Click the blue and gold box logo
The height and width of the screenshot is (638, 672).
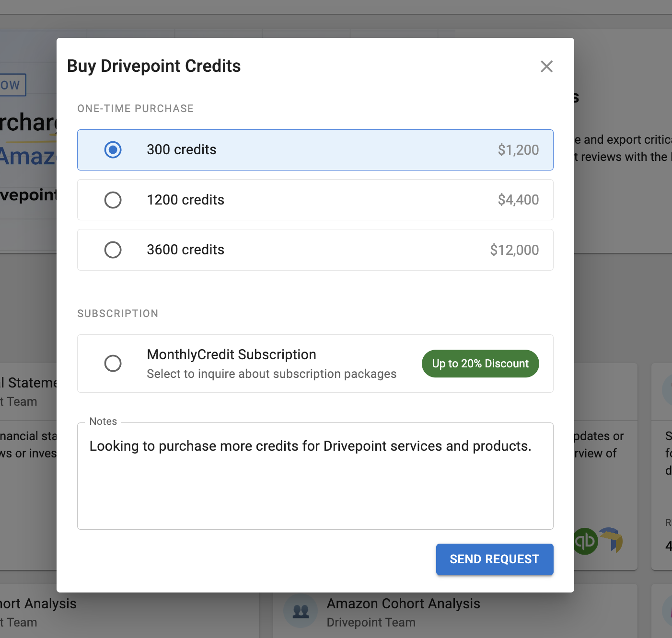pyautogui.click(x=611, y=540)
